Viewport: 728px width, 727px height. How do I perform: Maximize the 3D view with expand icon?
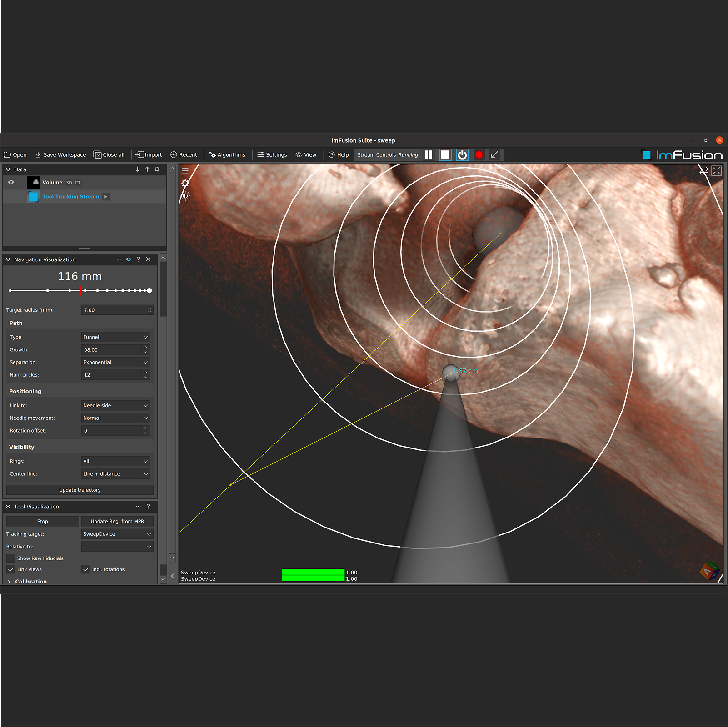717,171
